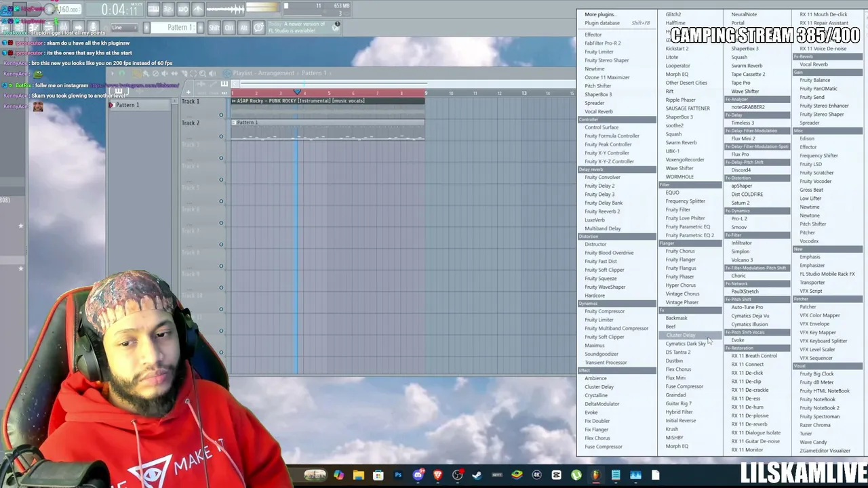Screen dimensions: 868x488
Task: Click the plus button in Playlist header
Action: coord(189,92)
